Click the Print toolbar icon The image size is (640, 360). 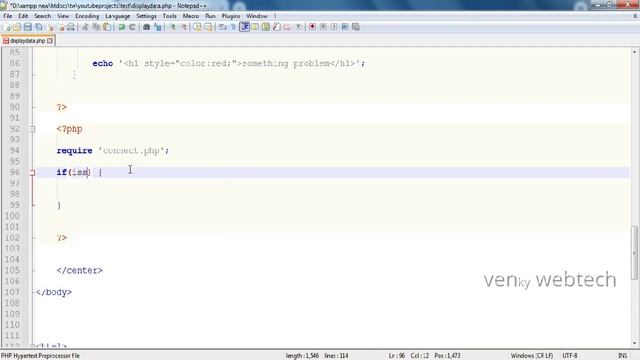[x=71, y=27]
